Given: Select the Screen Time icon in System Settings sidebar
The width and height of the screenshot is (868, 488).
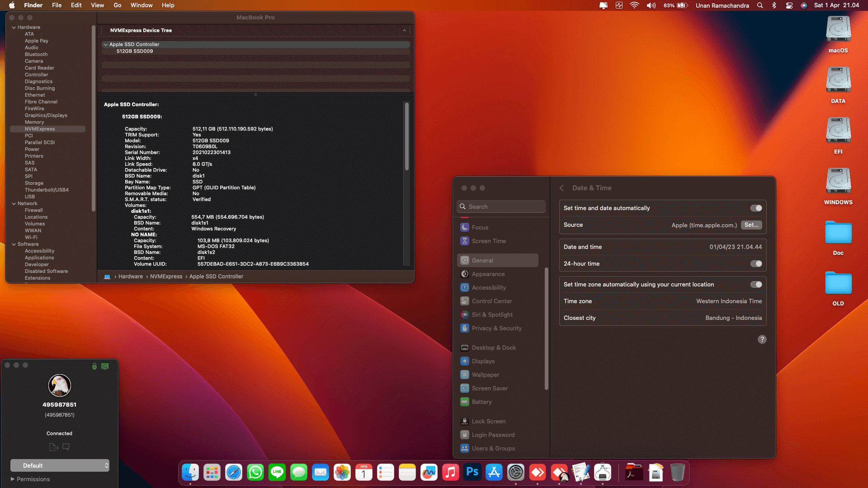Looking at the screenshot, I should (x=465, y=241).
